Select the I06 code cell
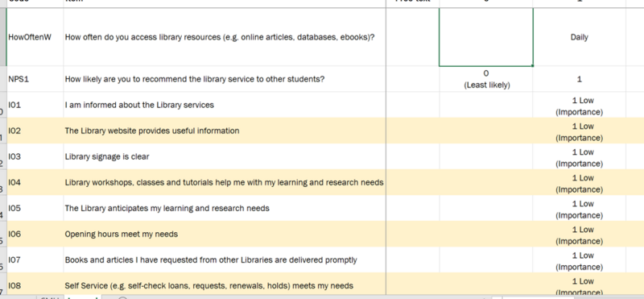This screenshot has width=644, height=299. (x=35, y=234)
